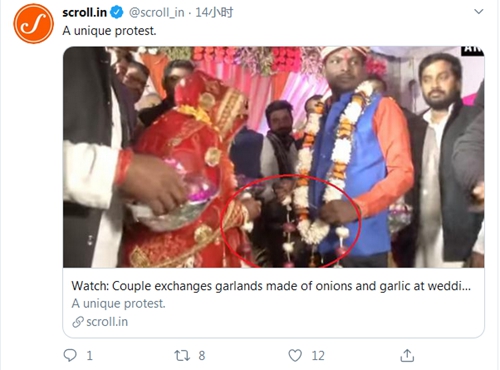This screenshot has width=500, height=370.
Task: Click the tweet text 'A unique protest.'
Action: (109, 31)
